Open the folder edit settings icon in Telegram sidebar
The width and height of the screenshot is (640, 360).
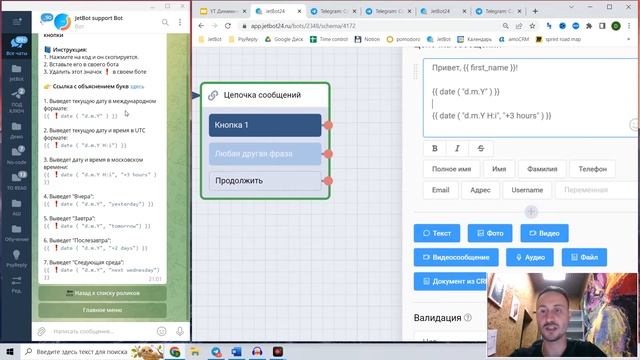(x=16, y=284)
